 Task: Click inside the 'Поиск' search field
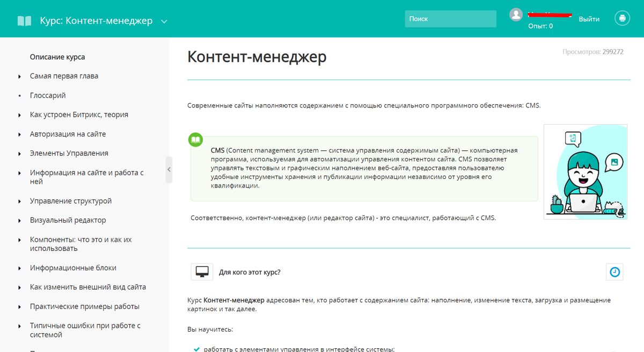click(451, 18)
